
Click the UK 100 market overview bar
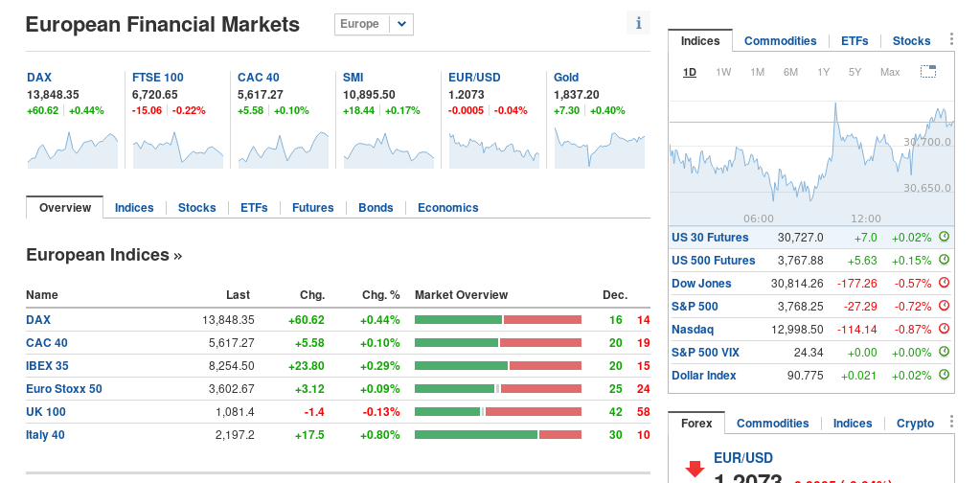(x=498, y=412)
